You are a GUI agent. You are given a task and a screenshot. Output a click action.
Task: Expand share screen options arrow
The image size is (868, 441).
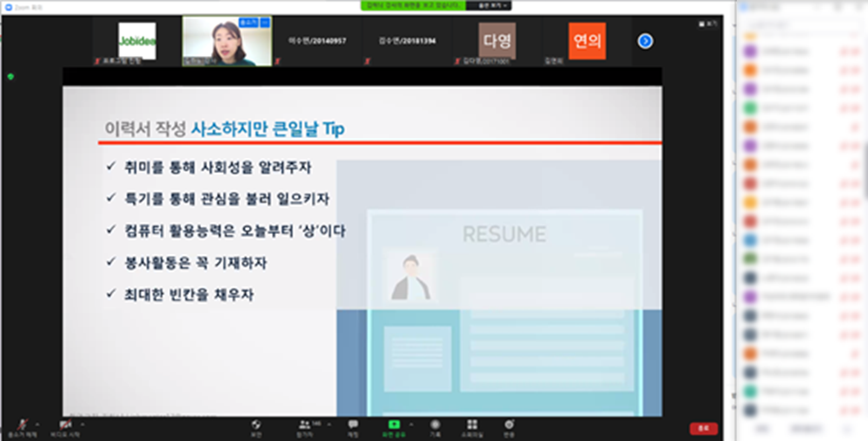412,424
